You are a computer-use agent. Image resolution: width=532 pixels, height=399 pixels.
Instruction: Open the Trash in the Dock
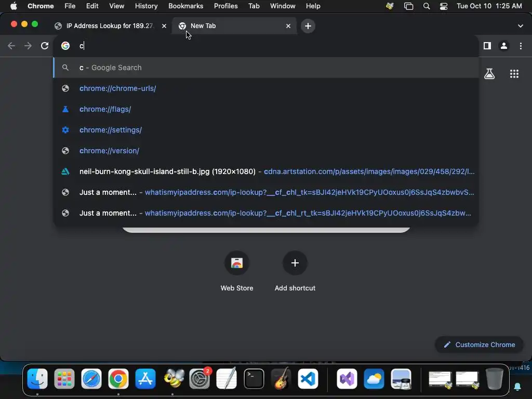495,379
